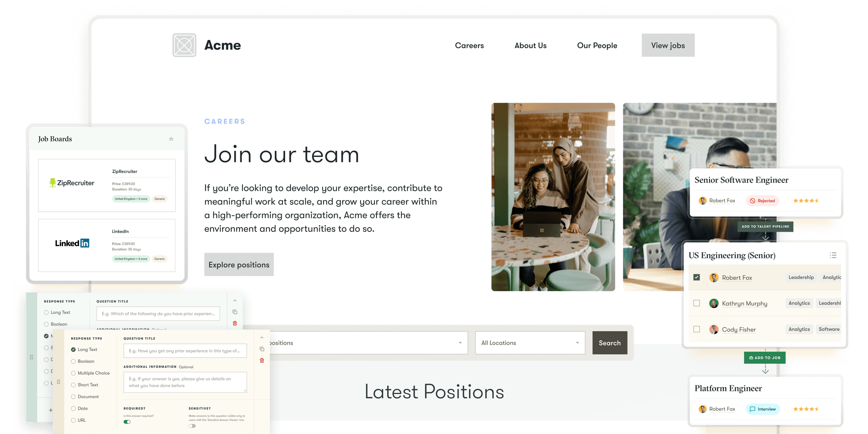868x434 pixels.
Task: Duplicate the 'Have you got any prior' question
Action: (x=262, y=349)
